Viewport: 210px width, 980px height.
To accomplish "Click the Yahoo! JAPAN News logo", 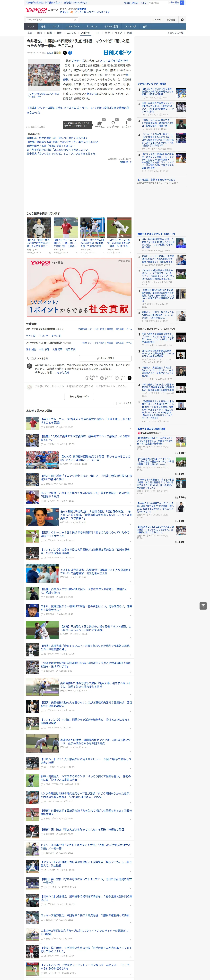I will point(42,10).
